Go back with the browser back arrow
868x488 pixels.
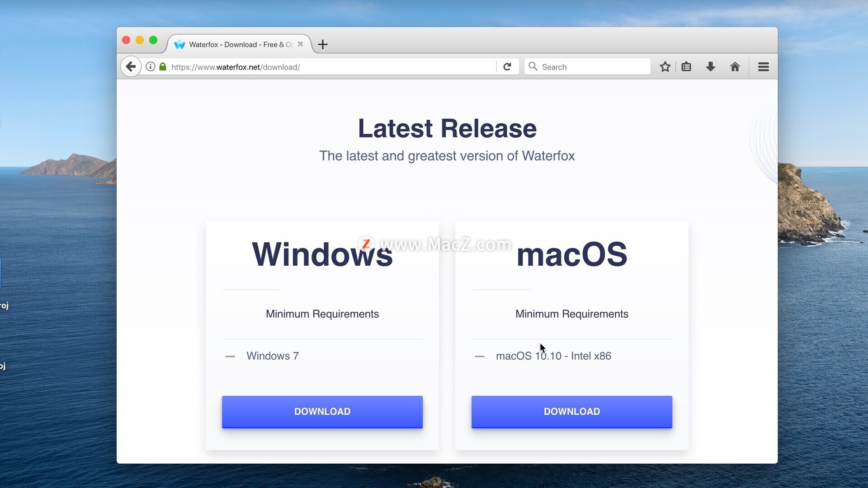point(131,67)
